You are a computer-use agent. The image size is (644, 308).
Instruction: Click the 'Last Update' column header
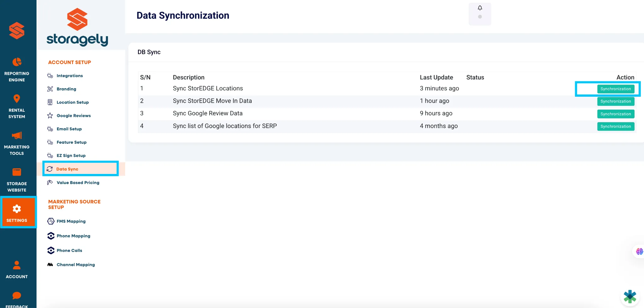tap(436, 78)
